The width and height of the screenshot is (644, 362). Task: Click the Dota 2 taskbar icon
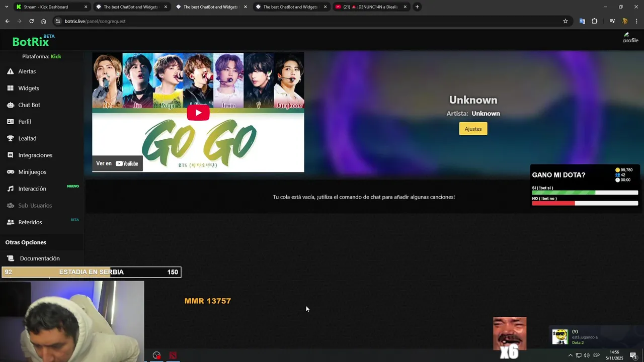[173, 355]
